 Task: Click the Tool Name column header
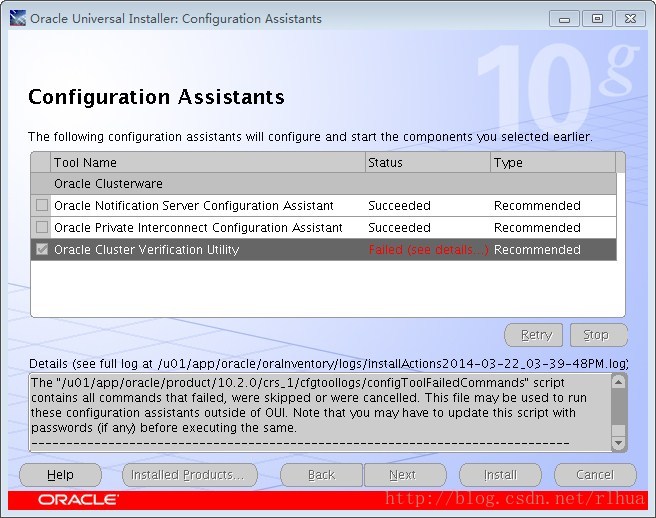point(208,162)
